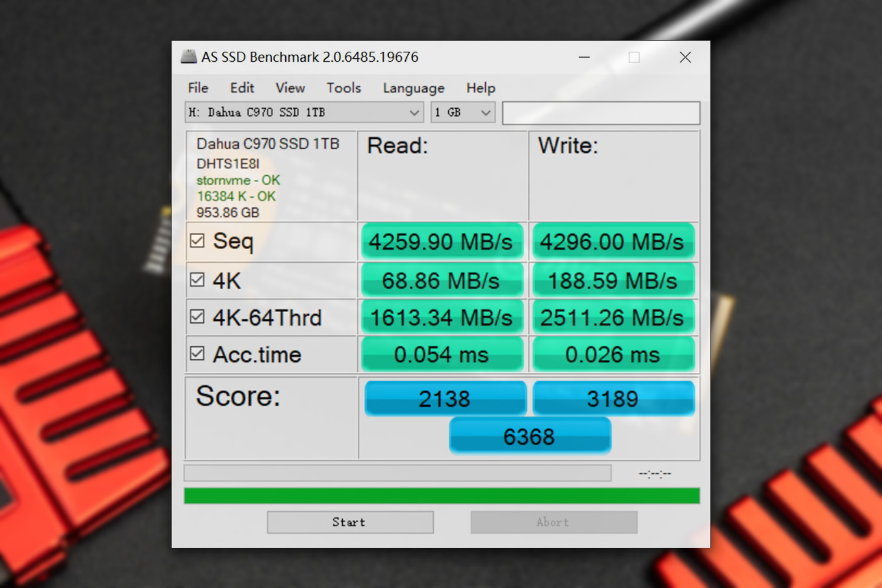The width and height of the screenshot is (882, 588).
Task: Open the Tools menu
Action: (343, 88)
